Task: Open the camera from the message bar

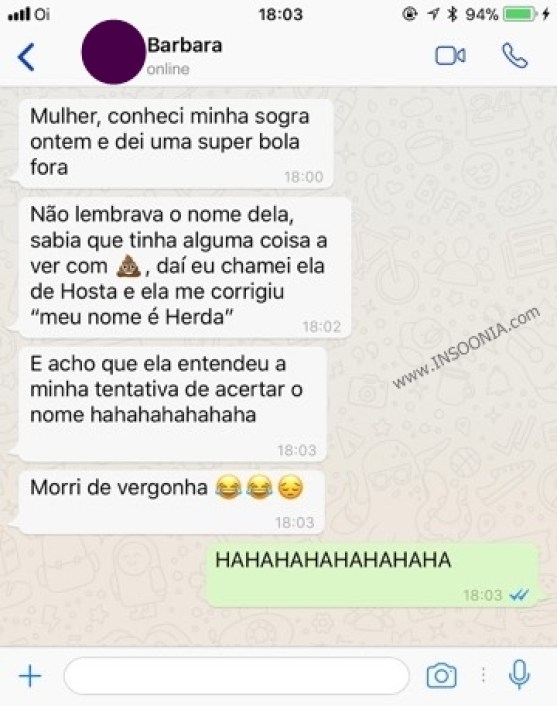Action: pyautogui.click(x=441, y=675)
